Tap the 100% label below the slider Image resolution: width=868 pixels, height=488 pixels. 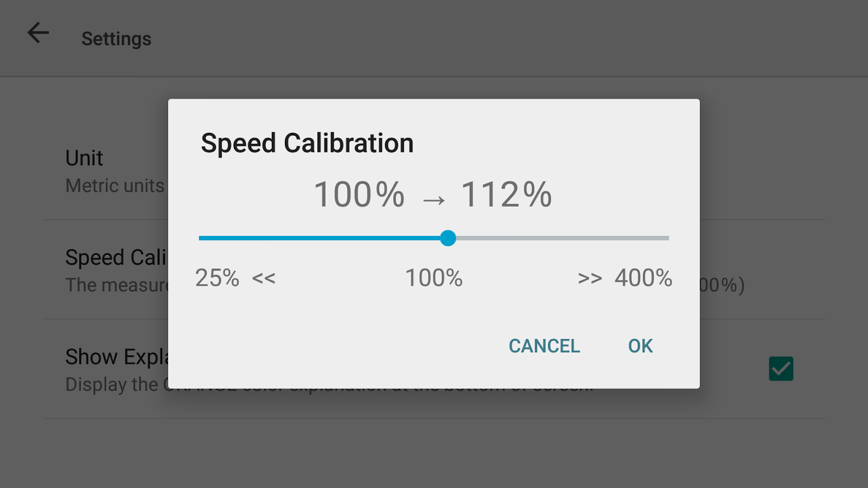tap(434, 278)
